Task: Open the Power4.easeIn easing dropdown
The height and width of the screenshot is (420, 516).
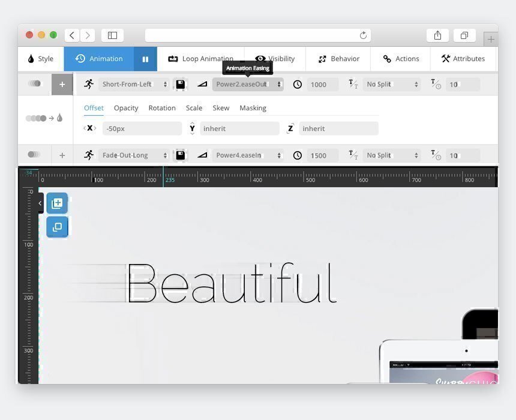Action: [248, 155]
